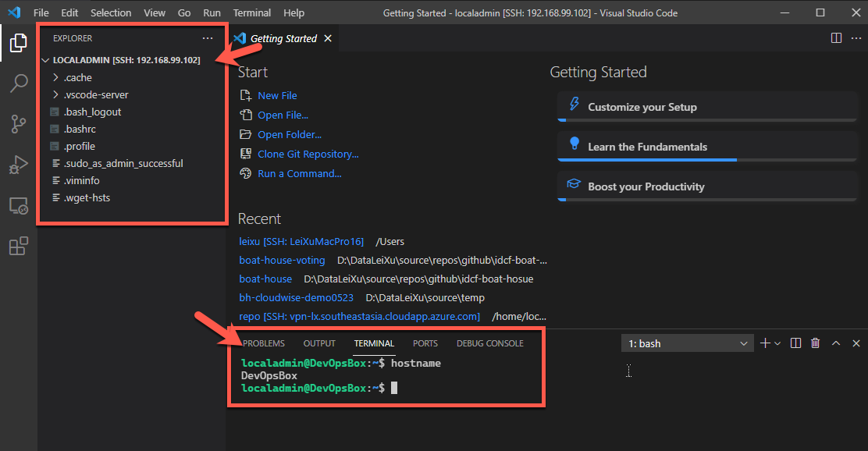Create a new terminal with the plus icon
This screenshot has height=451, width=868.
click(x=765, y=343)
